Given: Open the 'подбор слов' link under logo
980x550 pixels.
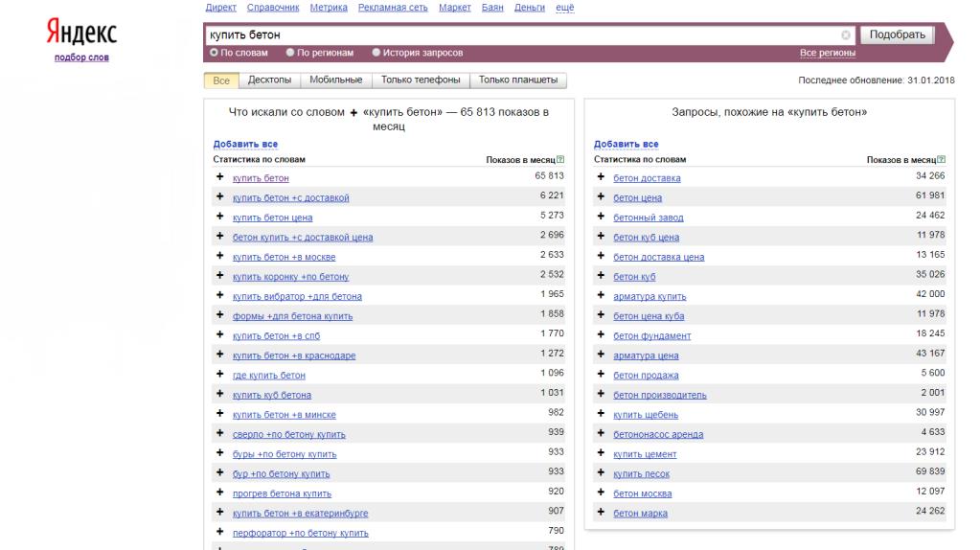Looking at the screenshot, I should pos(81,57).
